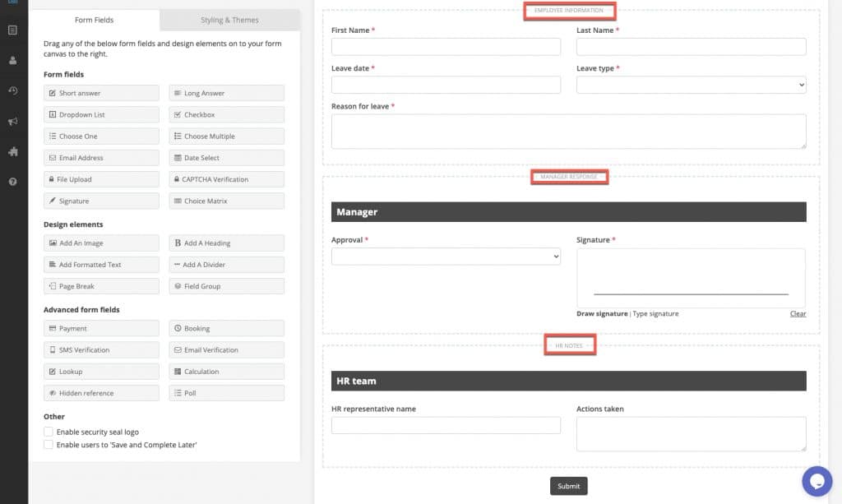The height and width of the screenshot is (504, 842).
Task: Open the help question mark icon
Action: (x=12, y=182)
